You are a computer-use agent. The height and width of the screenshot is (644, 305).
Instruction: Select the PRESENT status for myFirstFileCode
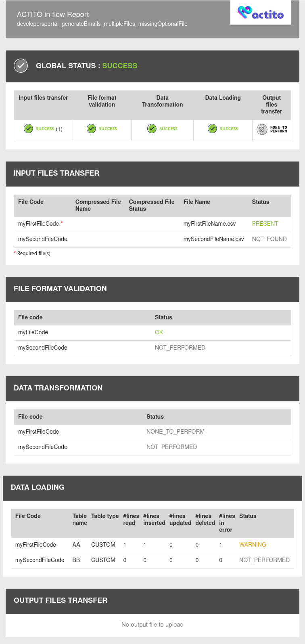(x=265, y=224)
